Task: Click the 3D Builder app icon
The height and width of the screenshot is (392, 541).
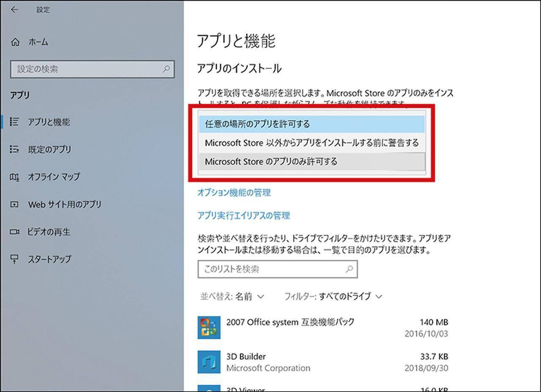Action: coord(209,362)
